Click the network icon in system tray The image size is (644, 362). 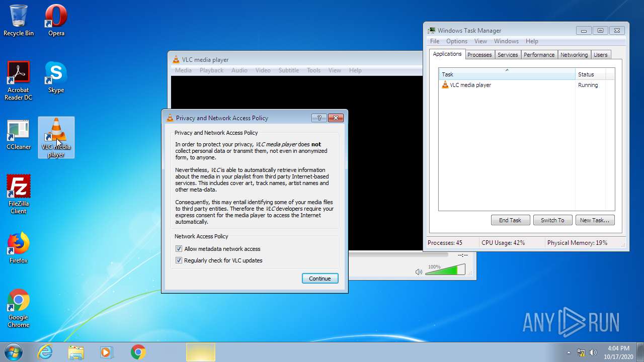point(581,352)
